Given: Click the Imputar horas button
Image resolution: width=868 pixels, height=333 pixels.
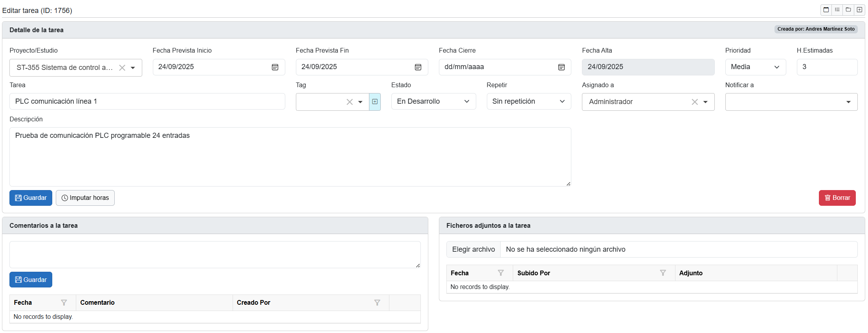Looking at the screenshot, I should tap(85, 198).
